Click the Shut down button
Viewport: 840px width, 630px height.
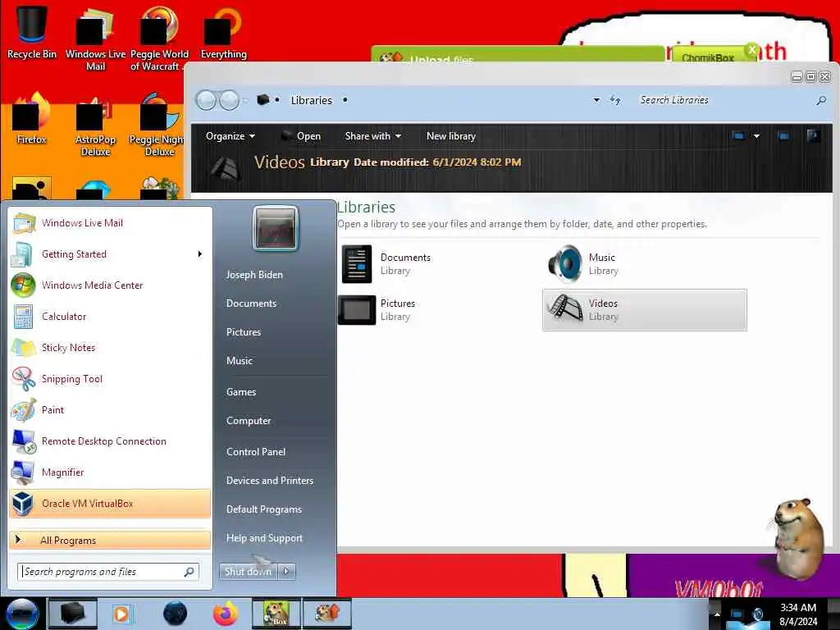(x=248, y=572)
